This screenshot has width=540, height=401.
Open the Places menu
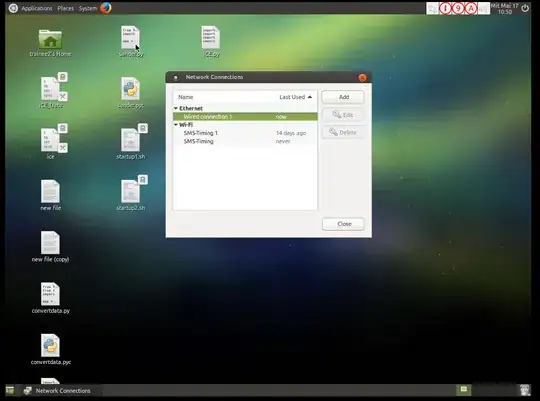point(65,8)
